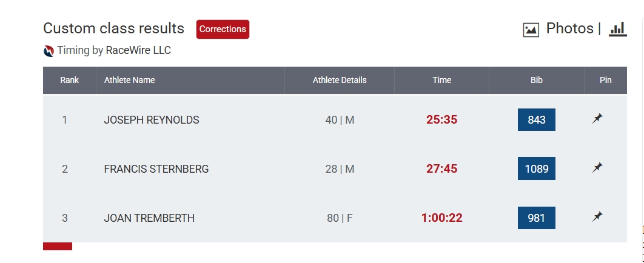Select bib number 981 badge

pos(536,218)
